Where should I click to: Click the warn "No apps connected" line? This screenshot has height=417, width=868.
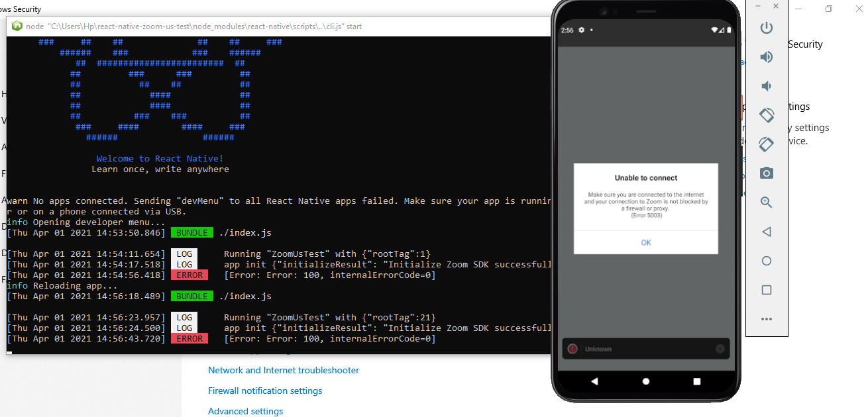279,201
